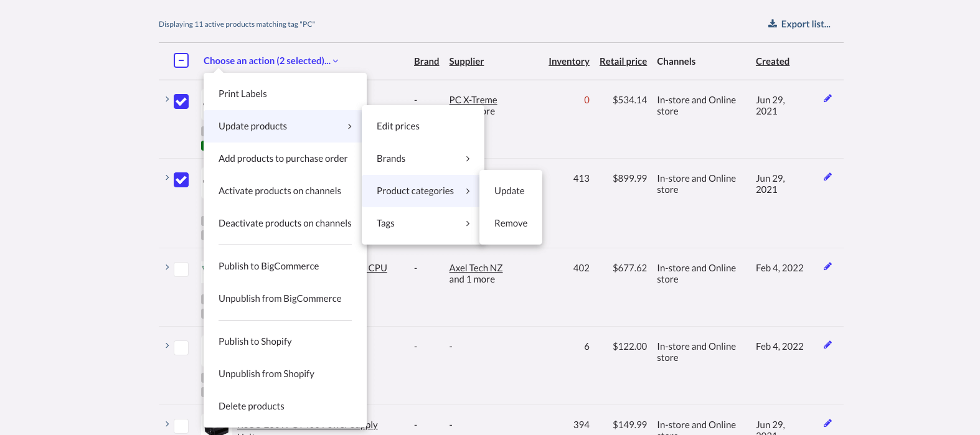Expand the Brands submenu
This screenshot has height=435, width=980.
pos(423,159)
